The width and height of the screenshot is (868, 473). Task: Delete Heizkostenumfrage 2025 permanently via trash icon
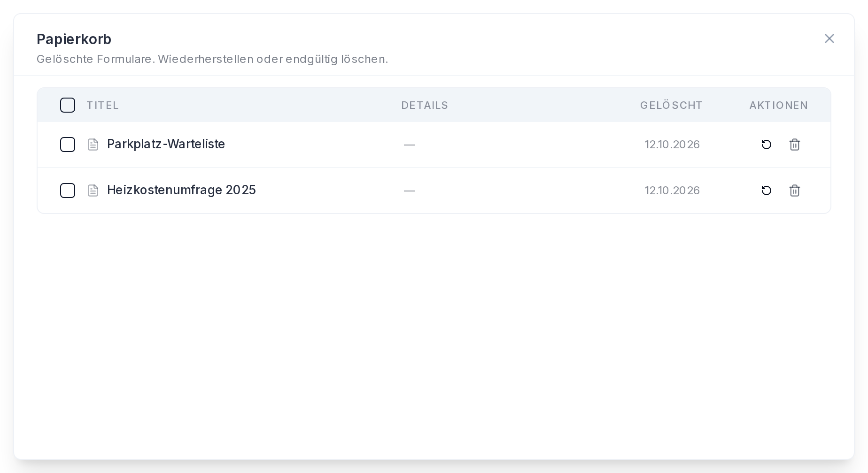coord(794,191)
